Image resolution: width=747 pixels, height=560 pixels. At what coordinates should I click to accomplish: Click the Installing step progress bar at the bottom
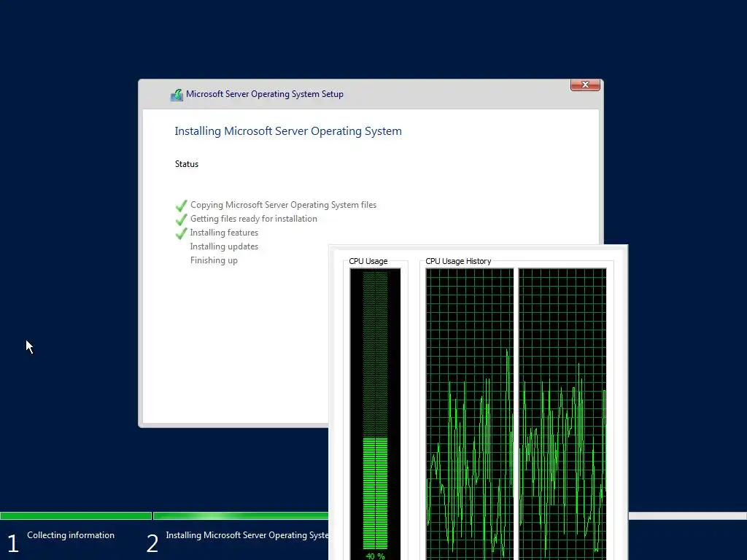coord(241,516)
